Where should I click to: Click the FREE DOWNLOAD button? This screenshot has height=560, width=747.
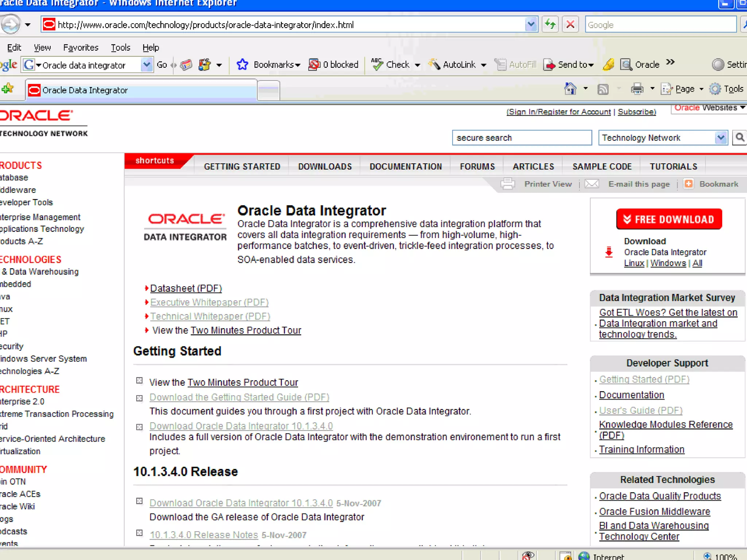click(x=669, y=219)
